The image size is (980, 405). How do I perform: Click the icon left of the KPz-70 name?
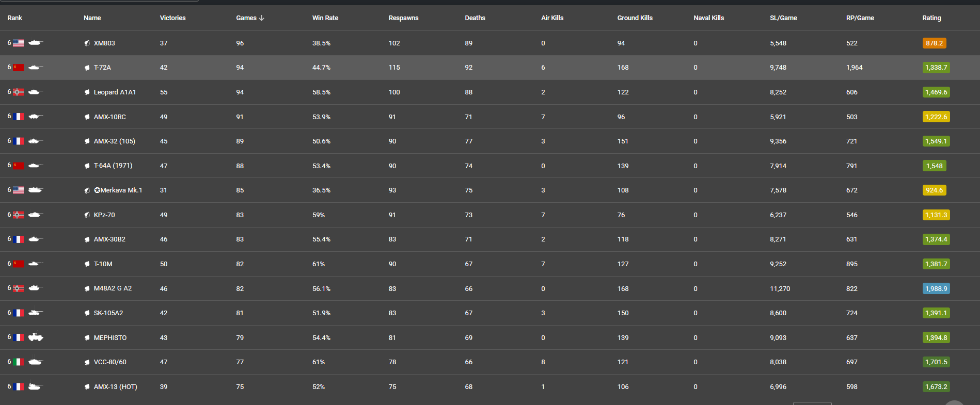coord(87,215)
